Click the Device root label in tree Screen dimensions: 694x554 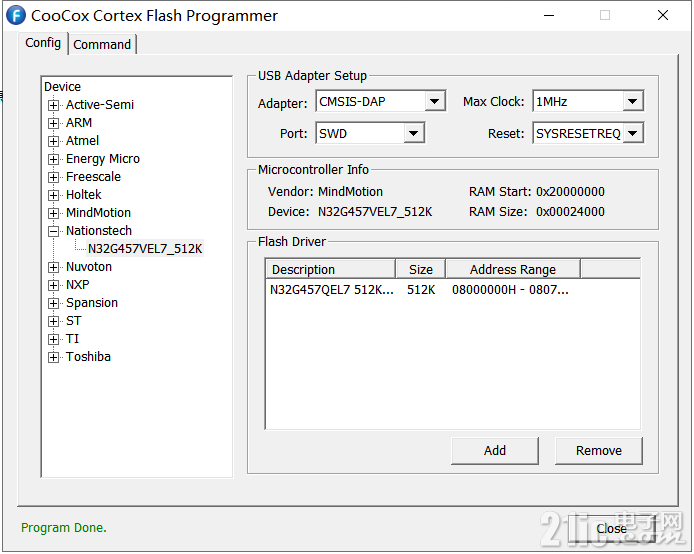[62, 86]
